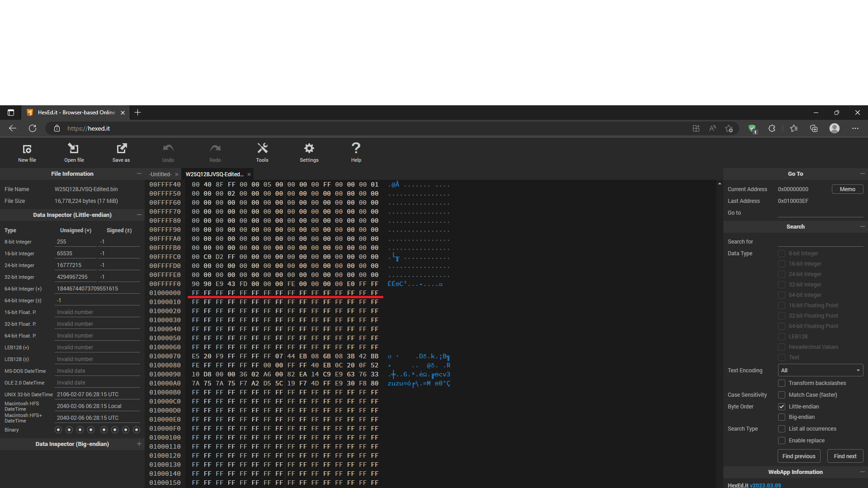The image size is (868, 488).
Task: Click the Save as icon
Action: (121, 152)
